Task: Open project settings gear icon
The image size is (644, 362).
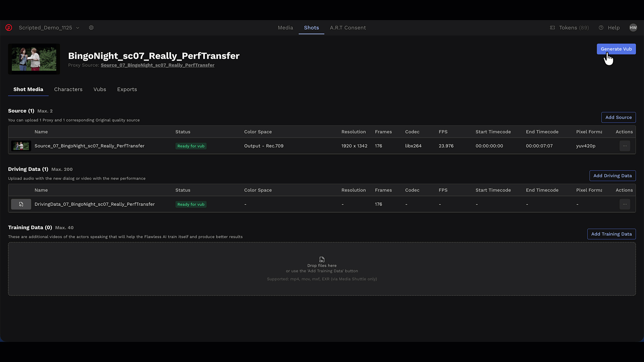Action: pos(91,28)
